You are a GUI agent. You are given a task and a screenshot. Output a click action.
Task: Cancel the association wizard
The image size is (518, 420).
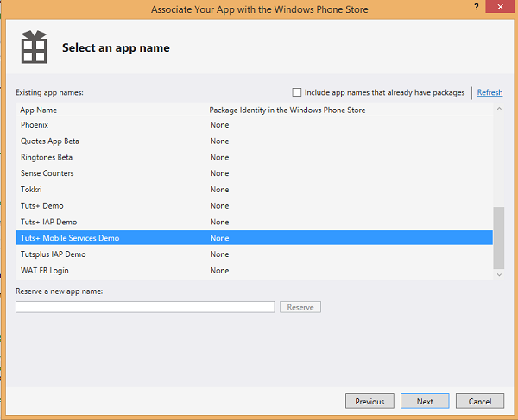coord(480,401)
